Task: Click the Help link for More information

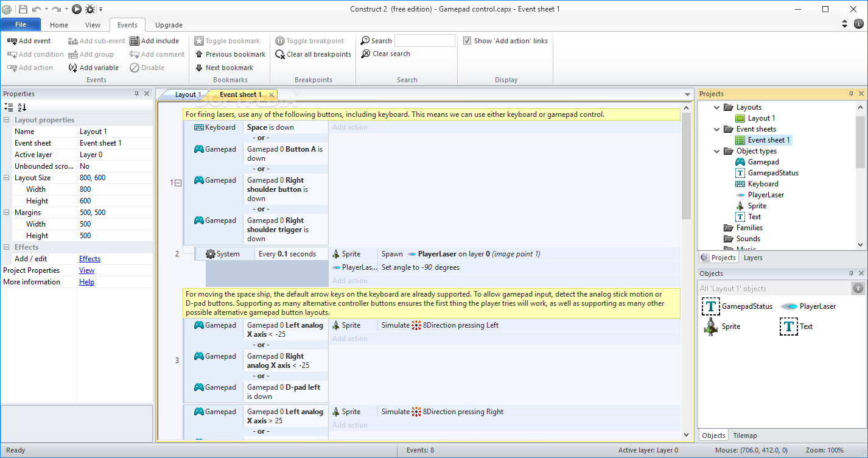Action: (x=86, y=282)
